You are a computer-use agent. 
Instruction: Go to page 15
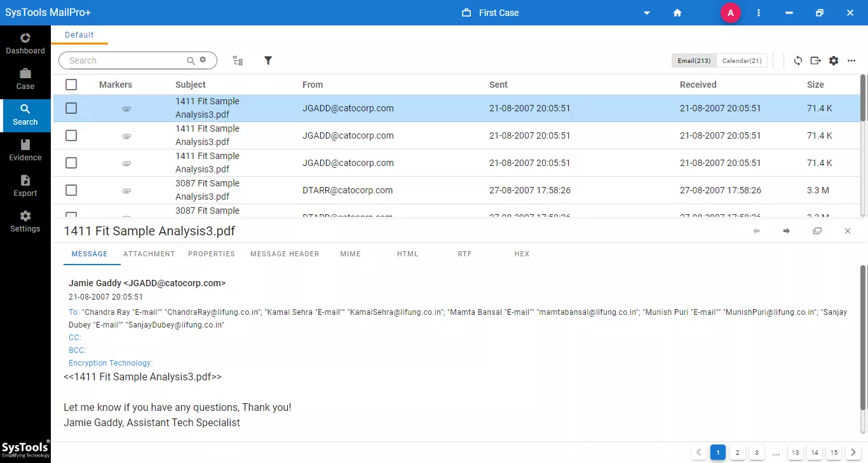click(834, 453)
